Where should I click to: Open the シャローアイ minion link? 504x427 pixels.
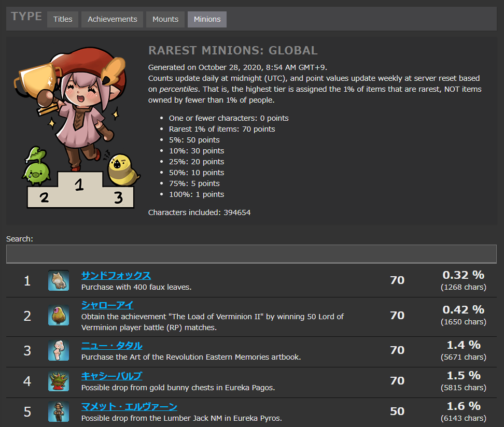coord(107,305)
